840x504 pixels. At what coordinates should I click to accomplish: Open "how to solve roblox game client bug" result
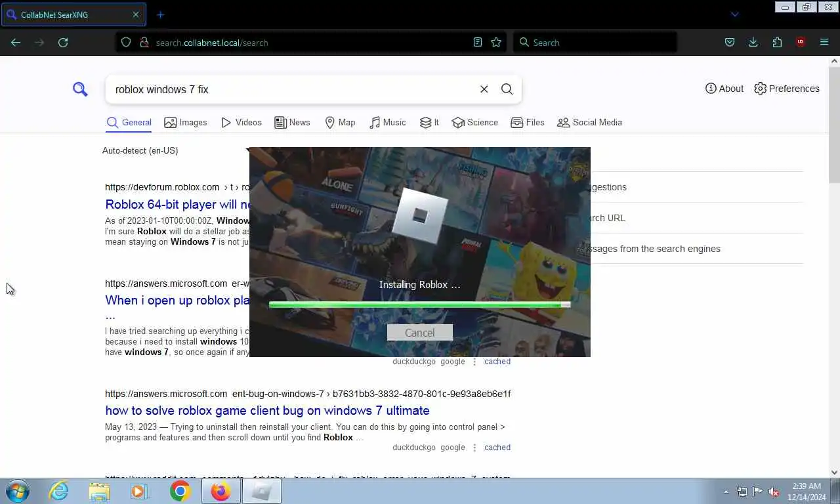(267, 410)
